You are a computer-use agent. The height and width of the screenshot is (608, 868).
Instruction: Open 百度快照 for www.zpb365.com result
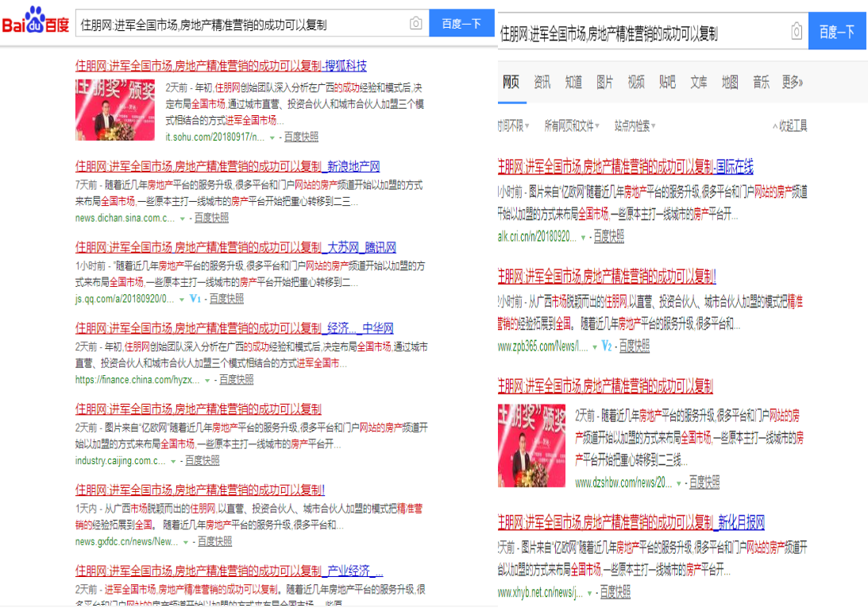point(635,347)
